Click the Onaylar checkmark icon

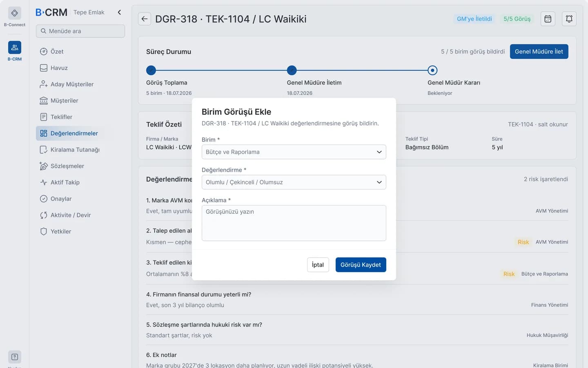pos(44,199)
